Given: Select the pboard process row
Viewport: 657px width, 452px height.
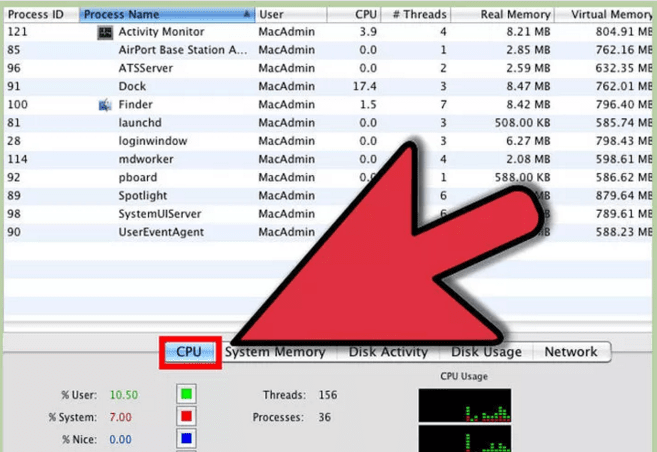Looking at the screenshot, I should coord(328,178).
